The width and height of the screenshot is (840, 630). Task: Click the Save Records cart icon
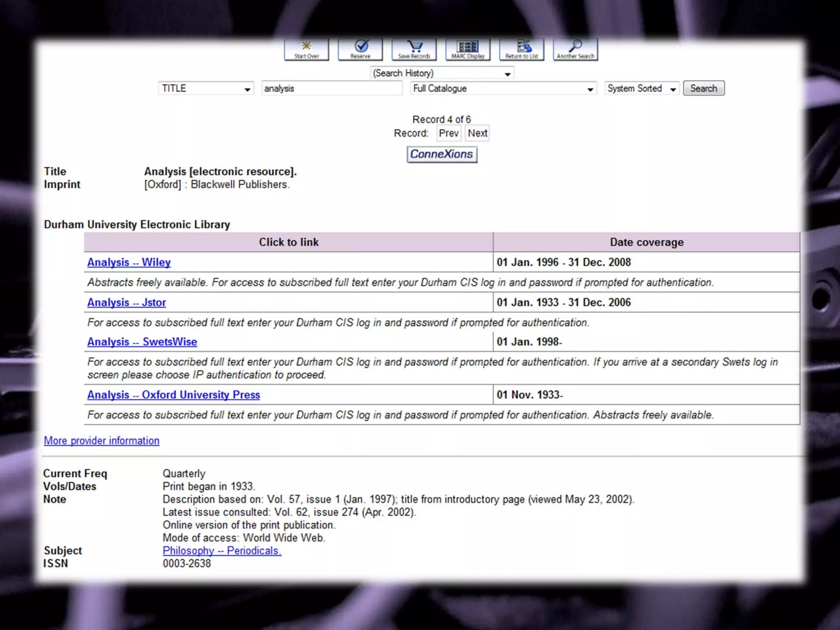pos(414,49)
